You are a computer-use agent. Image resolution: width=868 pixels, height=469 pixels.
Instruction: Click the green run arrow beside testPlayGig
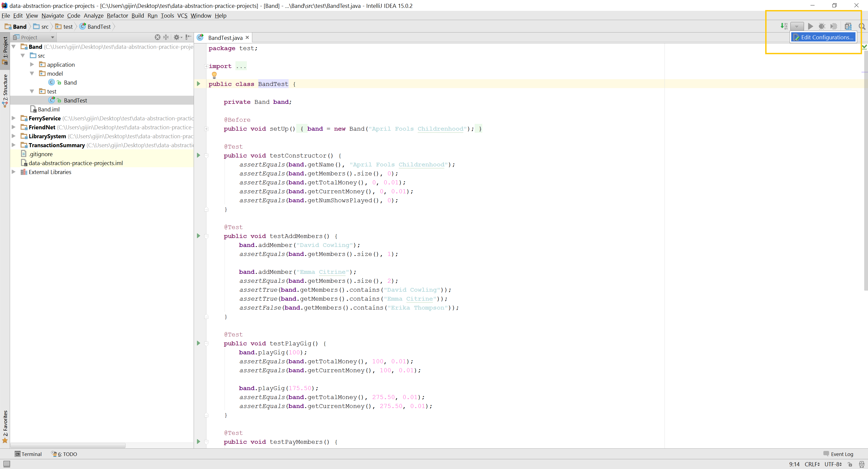[x=198, y=343]
